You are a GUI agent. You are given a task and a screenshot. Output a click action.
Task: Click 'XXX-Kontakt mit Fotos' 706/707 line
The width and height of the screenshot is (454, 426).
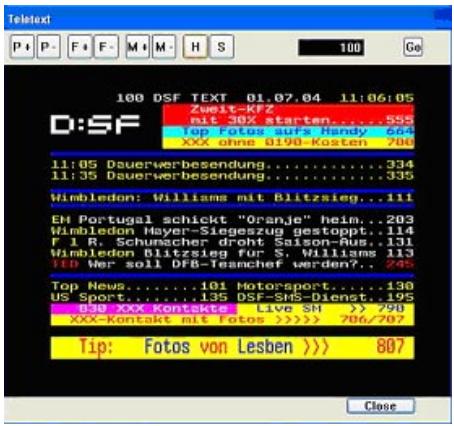click(x=232, y=320)
